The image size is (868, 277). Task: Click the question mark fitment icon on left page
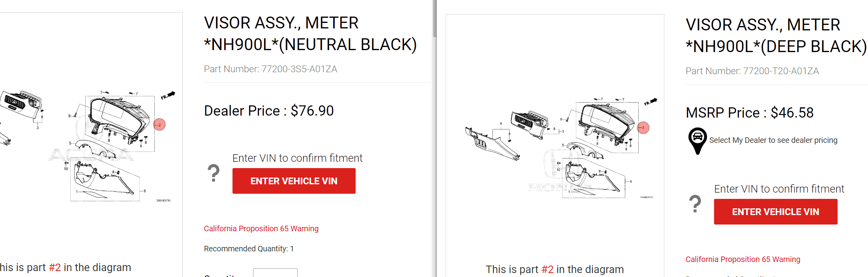[213, 172]
